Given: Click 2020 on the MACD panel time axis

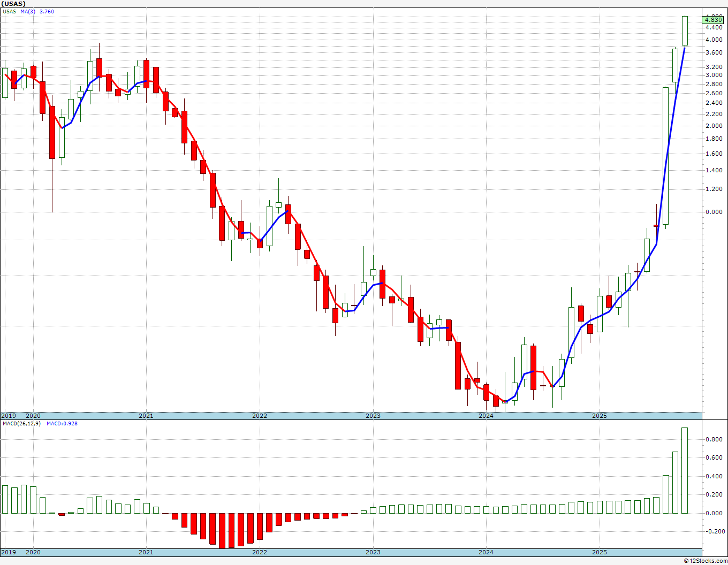Looking at the screenshot, I should click(x=33, y=552).
